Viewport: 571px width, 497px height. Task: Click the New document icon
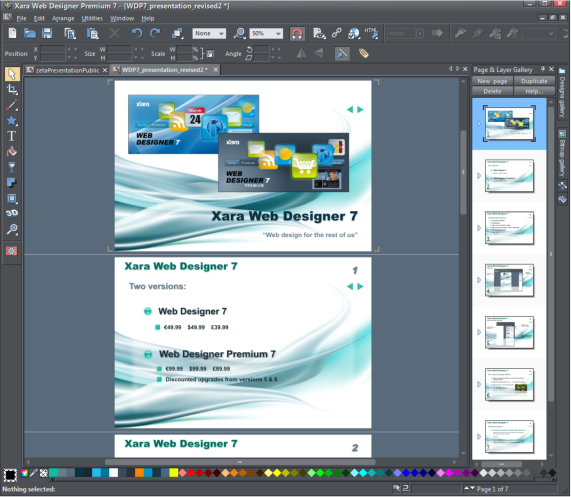point(12,33)
